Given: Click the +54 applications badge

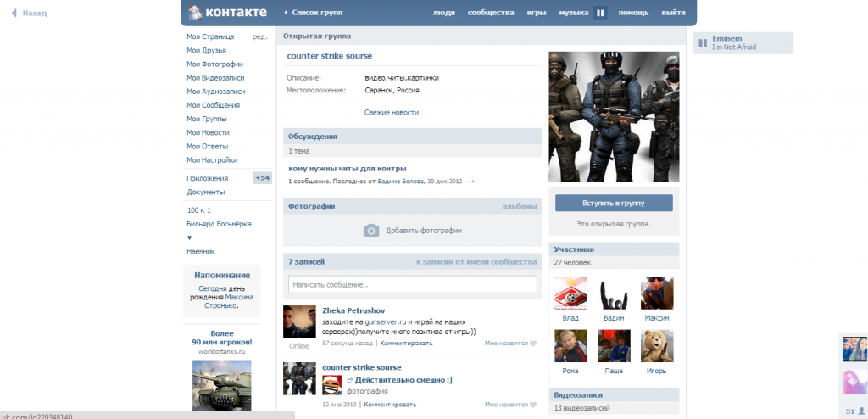Looking at the screenshot, I should pos(262,178).
